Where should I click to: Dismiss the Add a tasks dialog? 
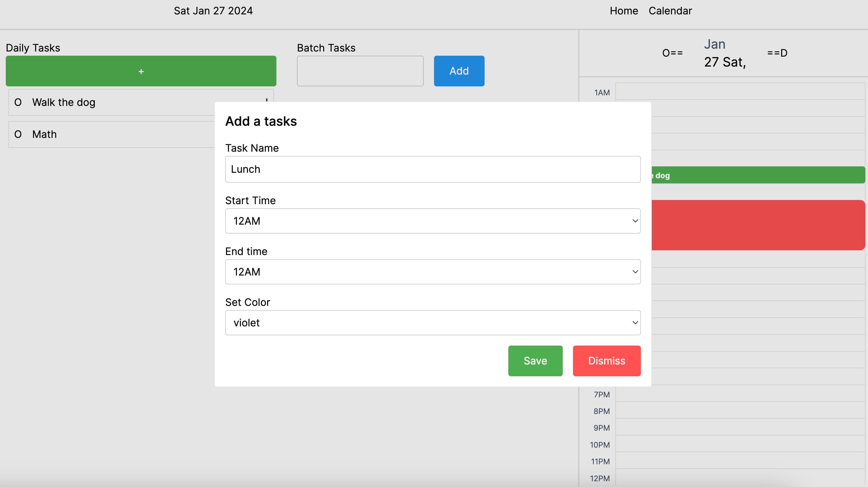pyautogui.click(x=607, y=361)
